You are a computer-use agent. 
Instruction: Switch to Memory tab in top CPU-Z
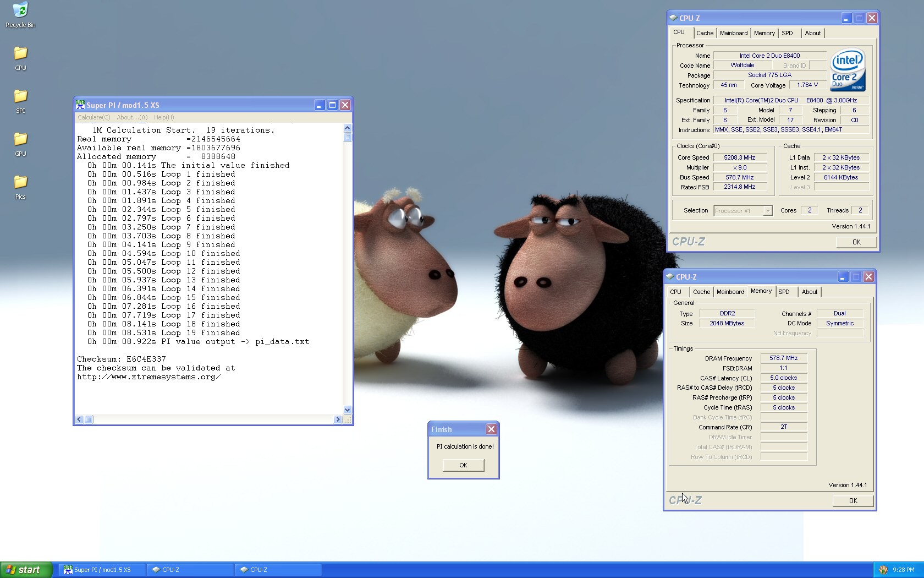(765, 33)
